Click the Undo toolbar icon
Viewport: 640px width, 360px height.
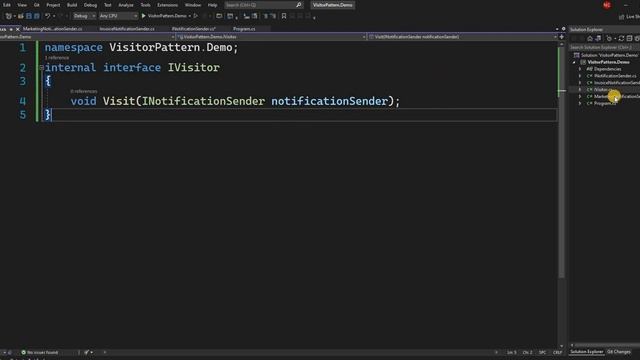pos(47,16)
